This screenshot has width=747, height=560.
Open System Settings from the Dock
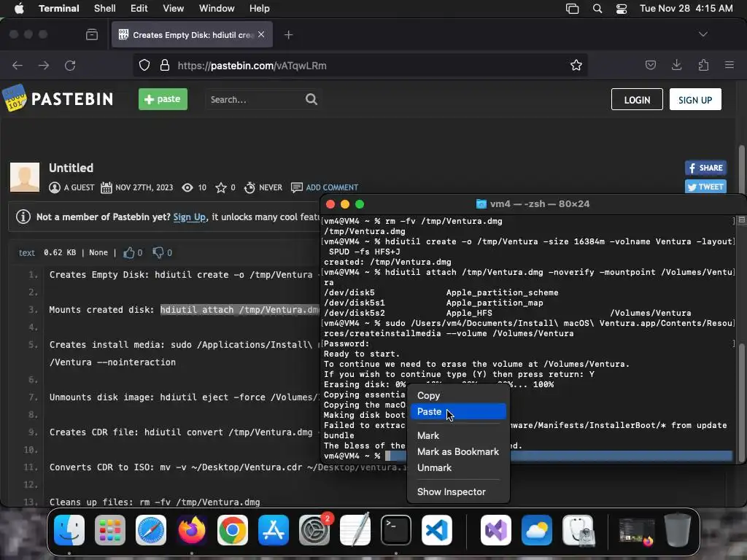click(314, 530)
